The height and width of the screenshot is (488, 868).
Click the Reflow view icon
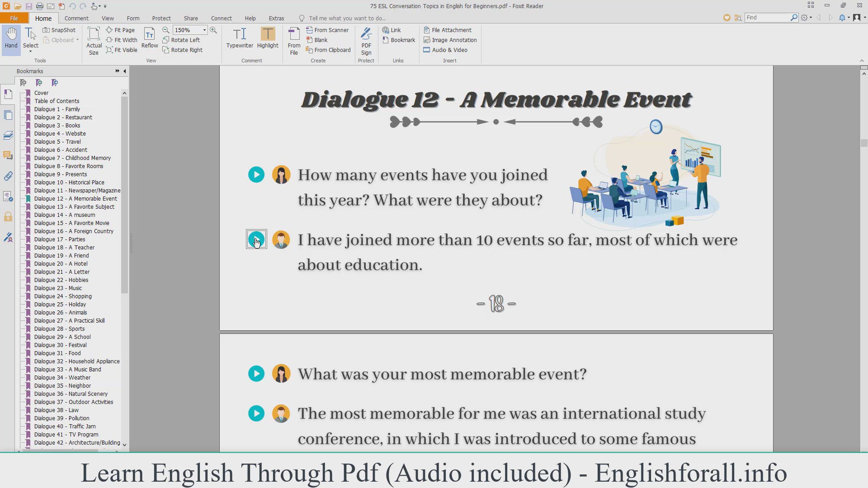point(150,38)
